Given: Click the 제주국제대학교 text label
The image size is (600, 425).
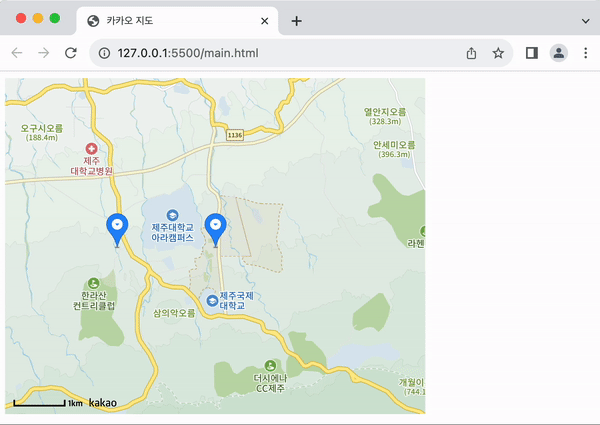Looking at the screenshot, I should pyautogui.click(x=236, y=301).
